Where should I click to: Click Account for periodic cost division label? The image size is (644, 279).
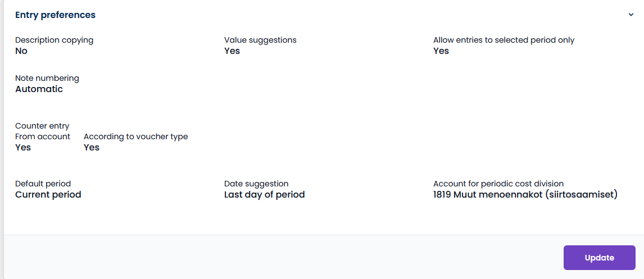[x=498, y=184]
